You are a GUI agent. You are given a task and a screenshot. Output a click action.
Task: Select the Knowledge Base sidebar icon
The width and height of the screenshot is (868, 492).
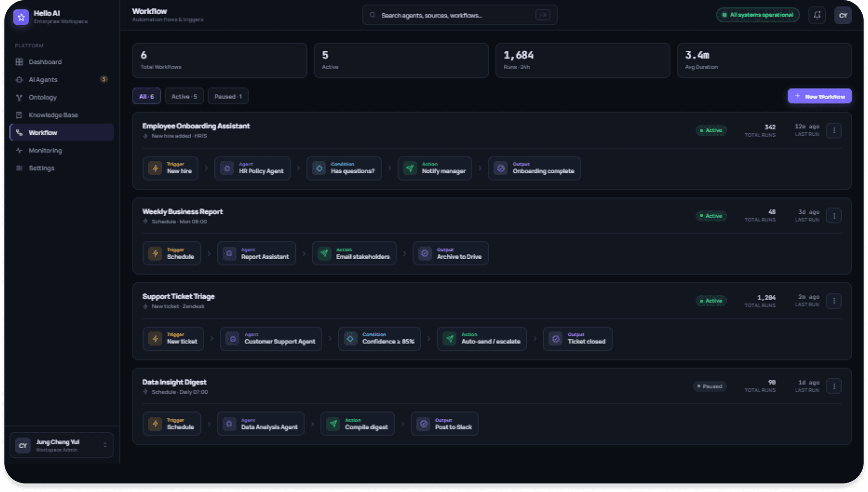[19, 115]
